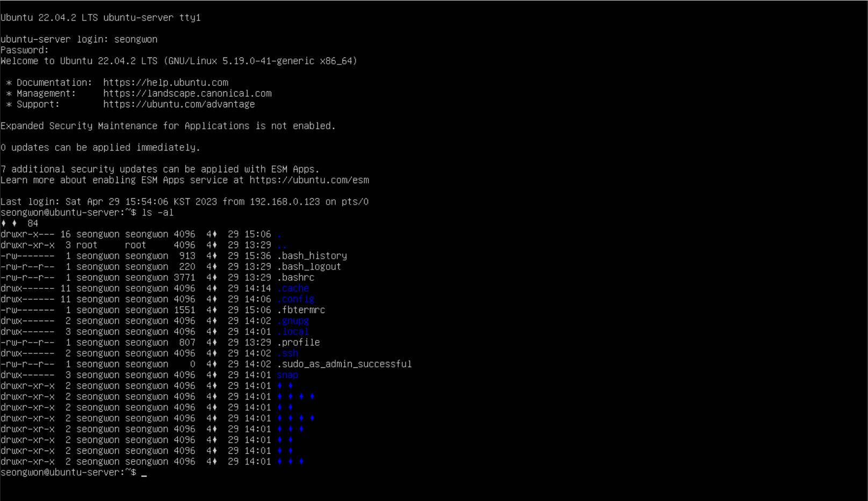Click the 'Management:' label

tap(46, 93)
